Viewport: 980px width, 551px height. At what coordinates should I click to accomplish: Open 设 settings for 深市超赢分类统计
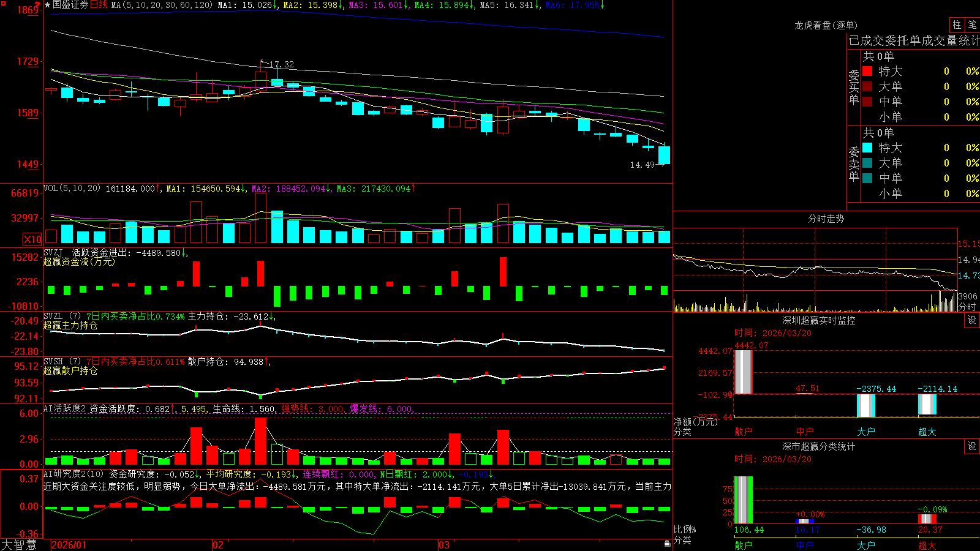(x=972, y=446)
